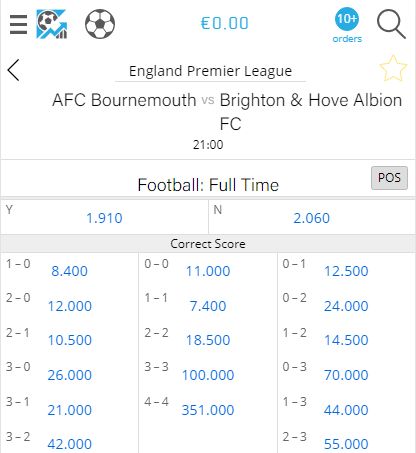The image size is (416, 453).
Task: Pick the 0-0 correct score at 11.000
Action: pos(208,271)
